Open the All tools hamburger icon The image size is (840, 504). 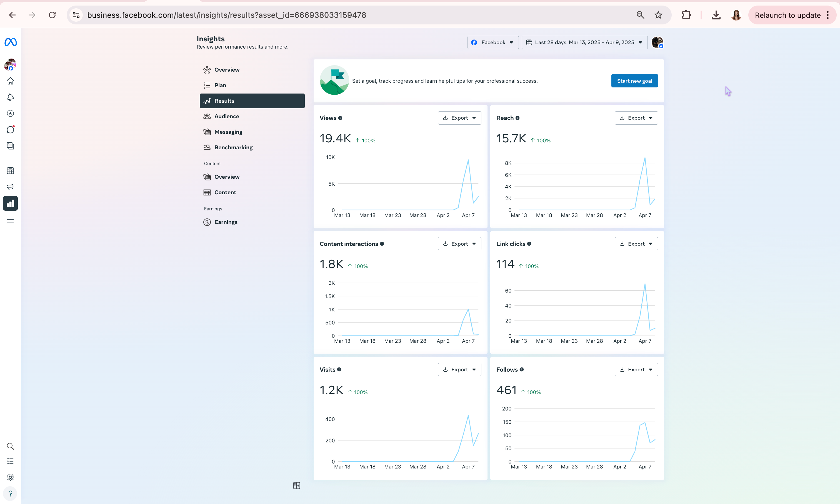pyautogui.click(x=11, y=220)
